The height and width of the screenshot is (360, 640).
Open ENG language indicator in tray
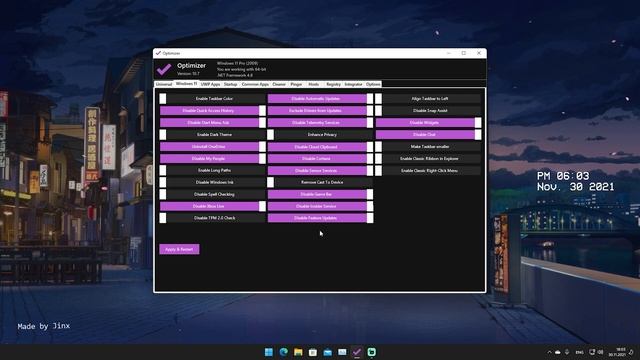[x=579, y=352]
